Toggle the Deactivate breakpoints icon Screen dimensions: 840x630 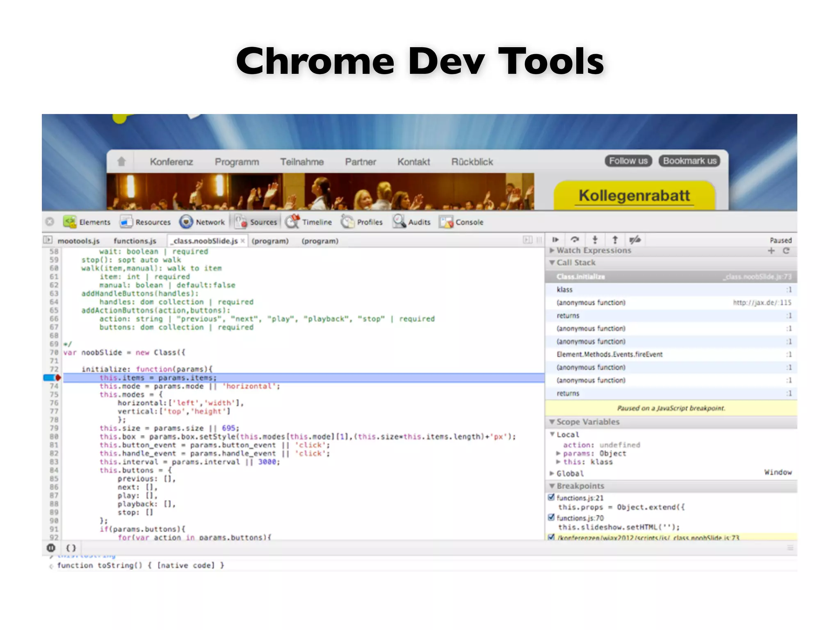tap(635, 240)
